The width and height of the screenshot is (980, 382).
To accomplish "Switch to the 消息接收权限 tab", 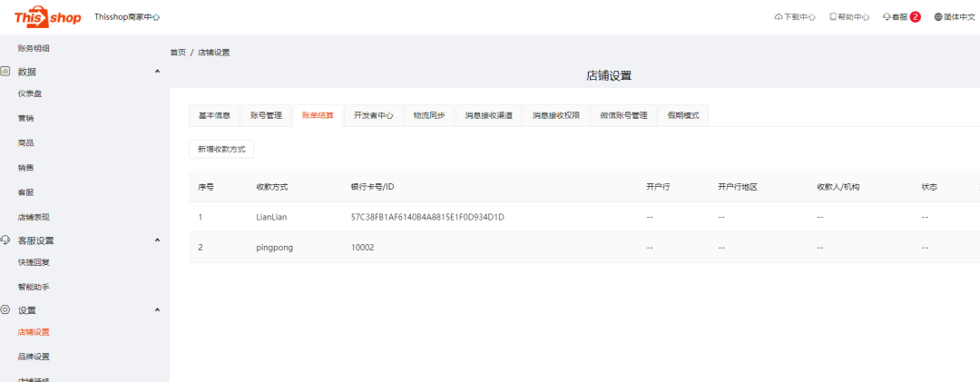I will pyautogui.click(x=556, y=115).
